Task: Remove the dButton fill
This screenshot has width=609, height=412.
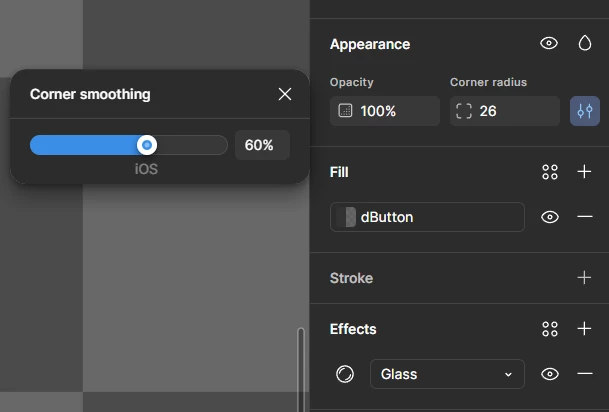Action: 585,216
